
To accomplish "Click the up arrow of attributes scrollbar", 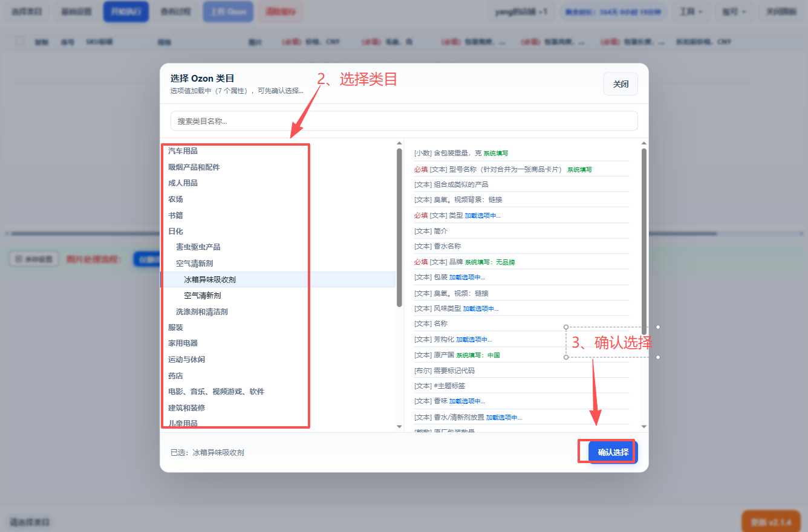I will click(644, 143).
